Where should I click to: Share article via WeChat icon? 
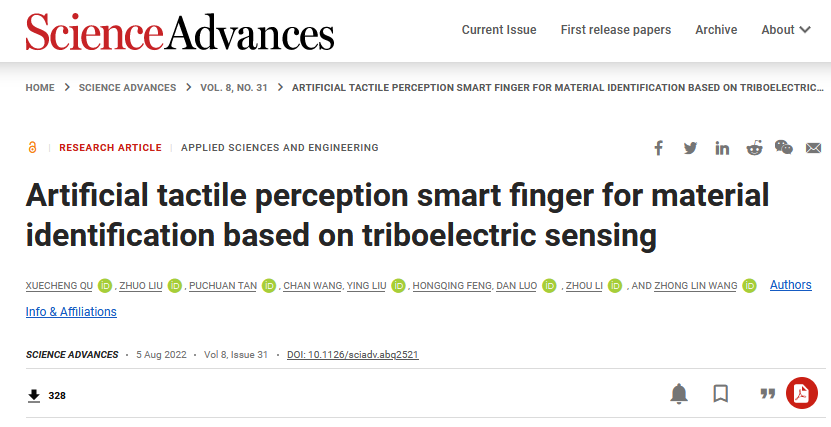[x=783, y=147]
